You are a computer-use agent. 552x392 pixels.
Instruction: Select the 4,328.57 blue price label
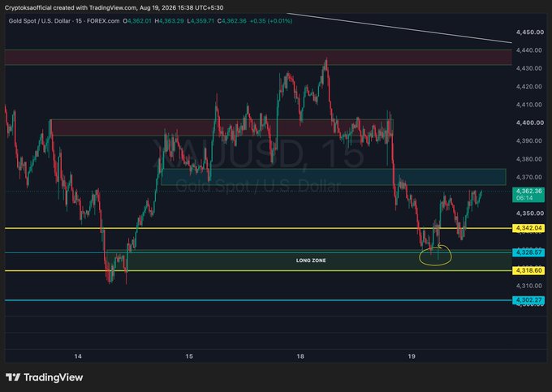point(528,252)
